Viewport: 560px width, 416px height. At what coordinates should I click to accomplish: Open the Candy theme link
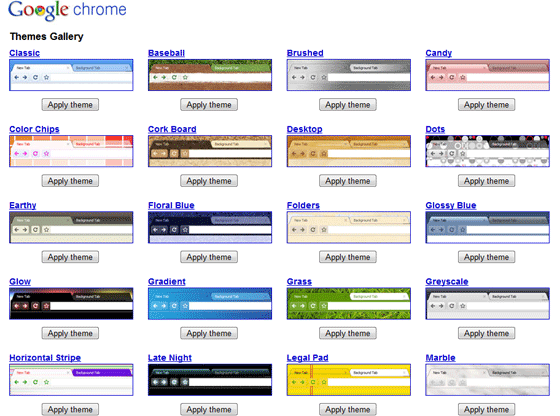point(439,53)
